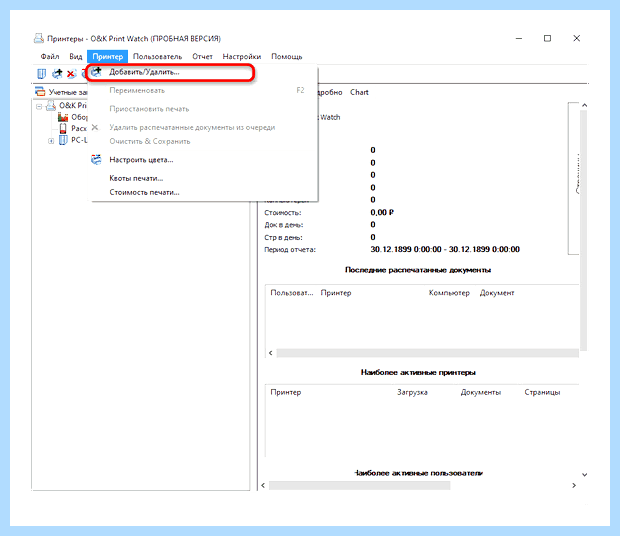Sort by Страницы column header

tap(542, 393)
